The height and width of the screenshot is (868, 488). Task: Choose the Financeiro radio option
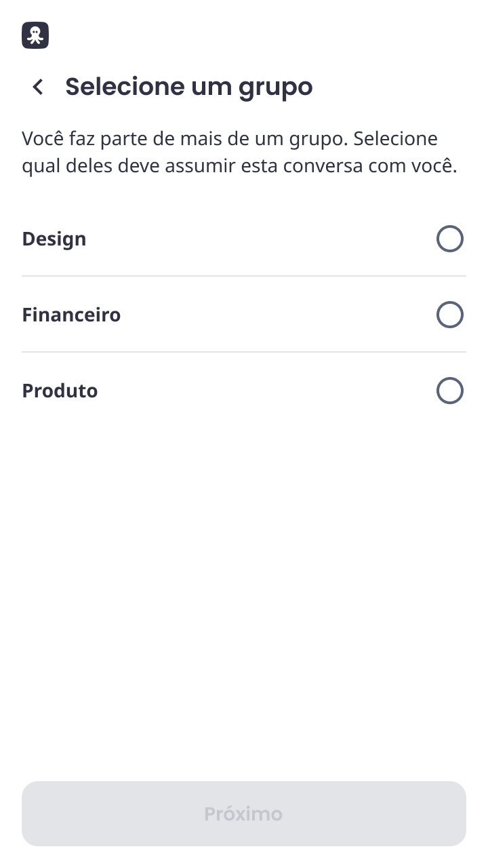tap(449, 315)
